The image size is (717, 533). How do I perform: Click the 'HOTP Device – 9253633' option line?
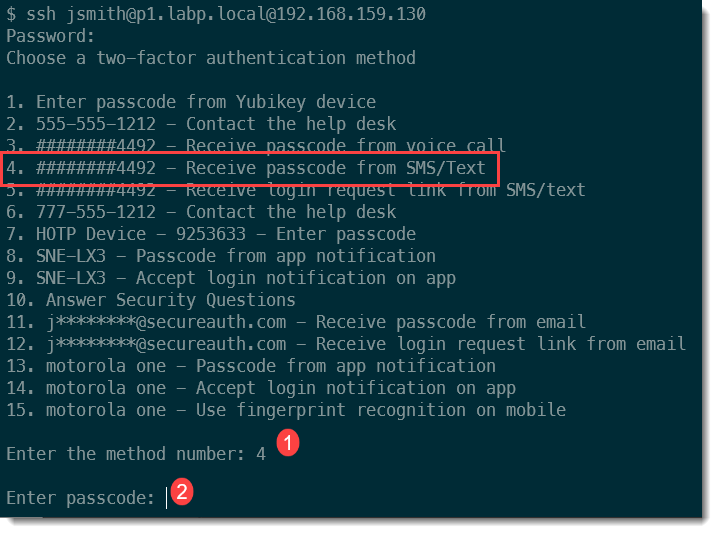coord(211,234)
